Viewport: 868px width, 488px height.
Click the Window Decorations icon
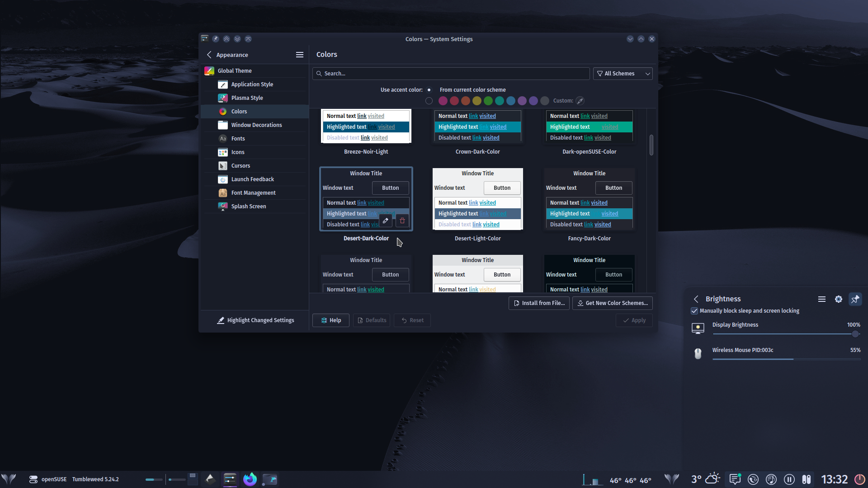(223, 125)
